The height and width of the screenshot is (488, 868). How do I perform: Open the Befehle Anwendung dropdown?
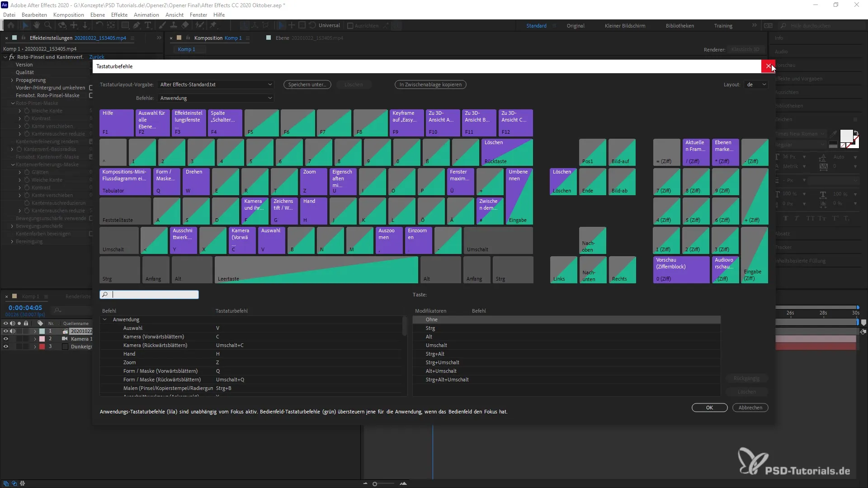click(216, 98)
